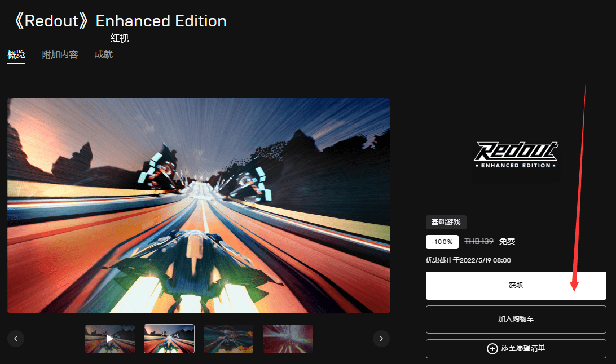Click the 红视 subtitle under the title

coord(120,38)
